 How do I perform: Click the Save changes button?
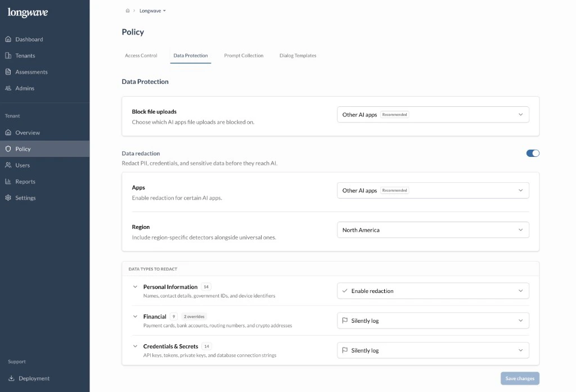coord(519,378)
